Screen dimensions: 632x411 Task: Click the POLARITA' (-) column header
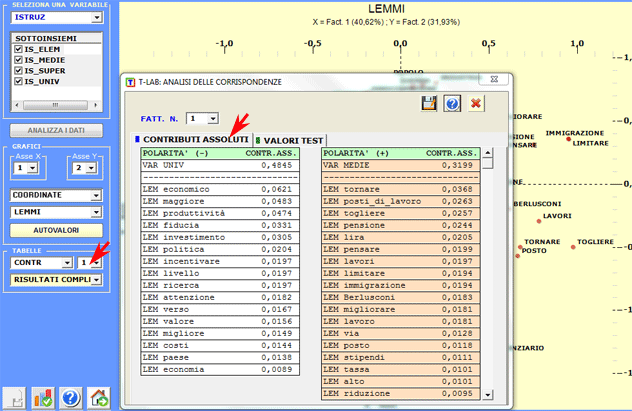click(x=220, y=153)
